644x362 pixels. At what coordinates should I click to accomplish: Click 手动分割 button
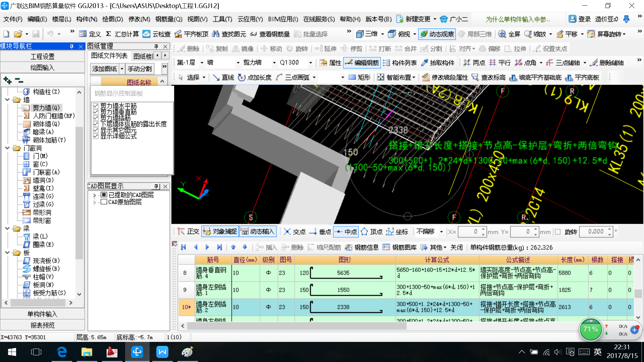pos(140,69)
